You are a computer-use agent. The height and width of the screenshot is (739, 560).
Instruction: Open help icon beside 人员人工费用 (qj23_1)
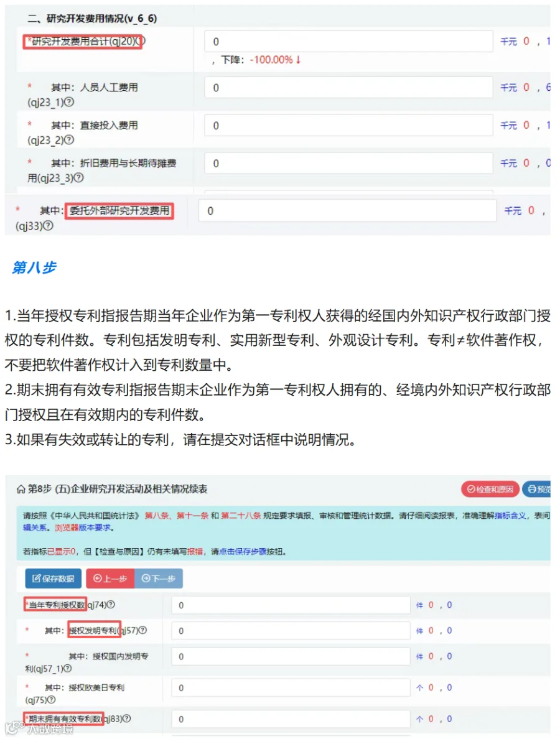[69, 102]
